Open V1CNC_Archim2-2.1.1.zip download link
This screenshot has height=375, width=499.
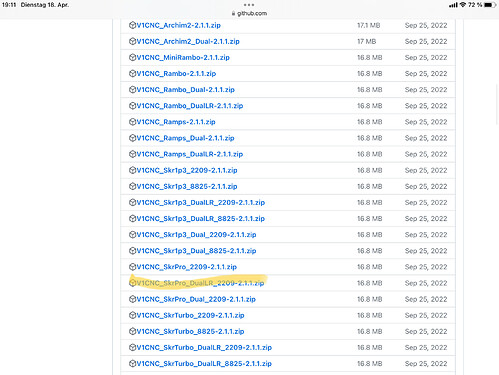pos(179,25)
